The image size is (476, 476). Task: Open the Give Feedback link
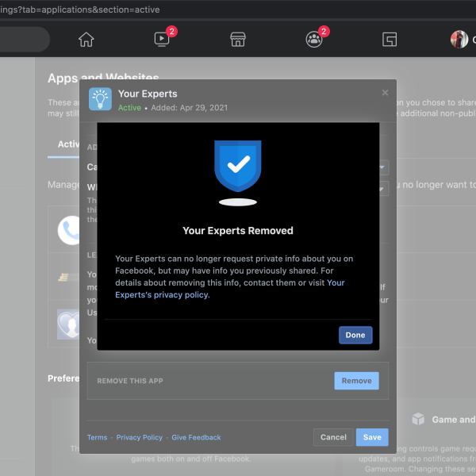tap(196, 437)
